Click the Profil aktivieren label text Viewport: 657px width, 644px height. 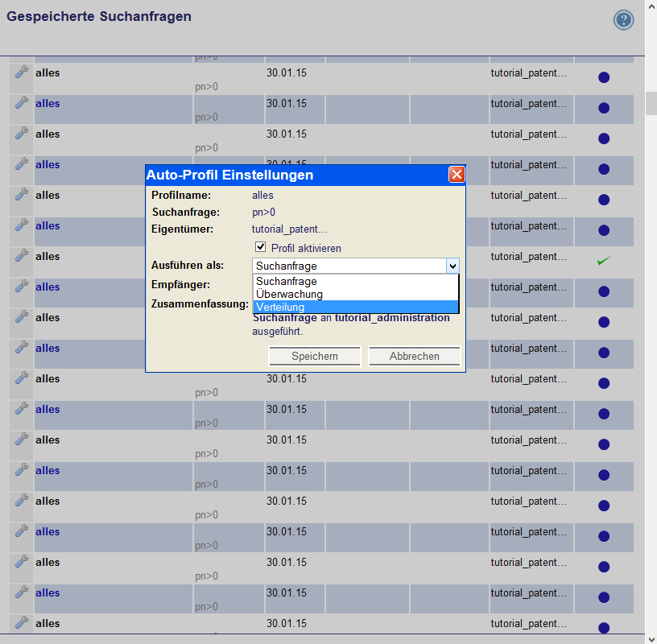coord(306,248)
